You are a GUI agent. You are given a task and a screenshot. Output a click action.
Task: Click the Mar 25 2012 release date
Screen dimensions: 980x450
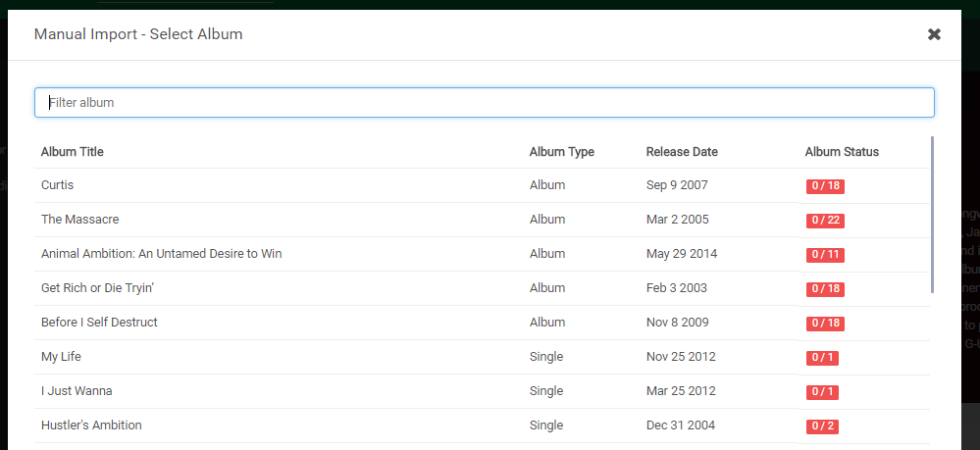click(x=681, y=391)
